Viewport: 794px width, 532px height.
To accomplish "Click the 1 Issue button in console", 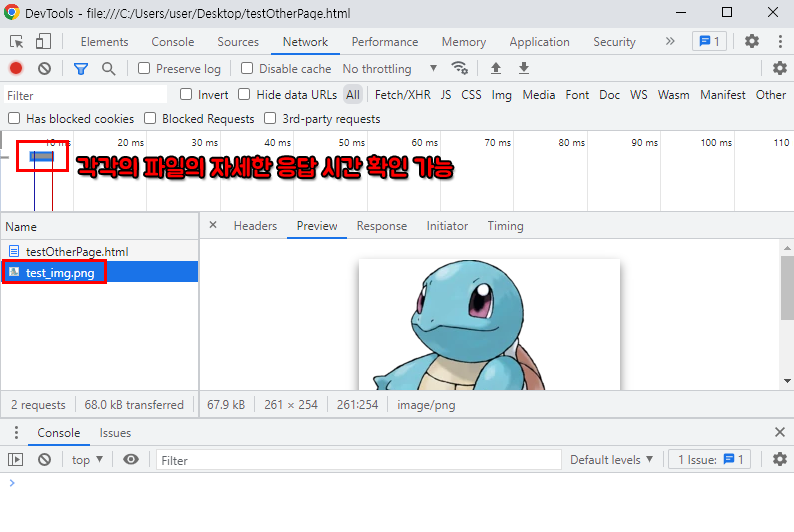I will click(709, 460).
